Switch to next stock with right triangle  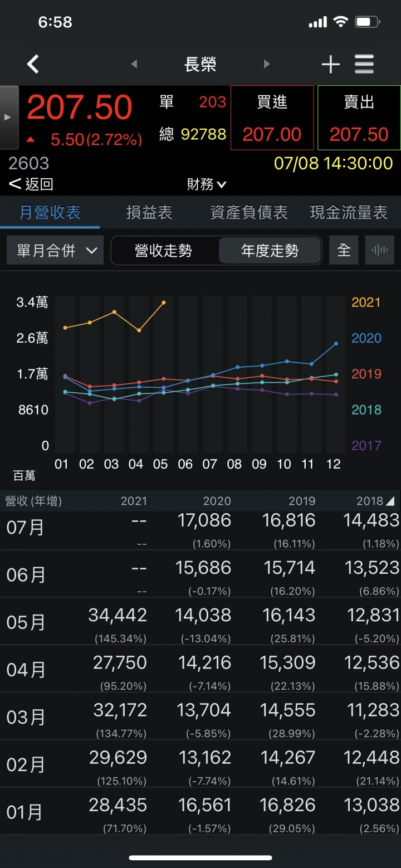(x=267, y=64)
